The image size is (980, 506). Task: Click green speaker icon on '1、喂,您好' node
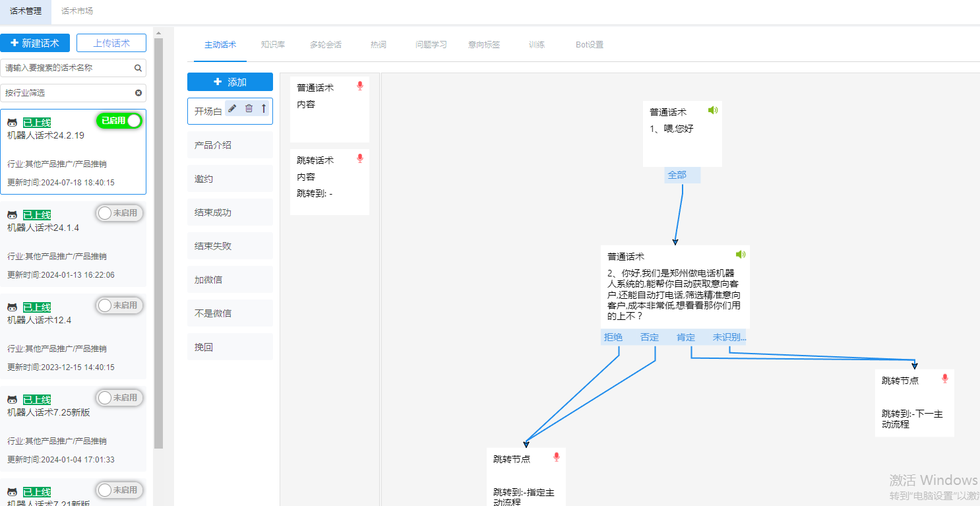[x=712, y=110]
